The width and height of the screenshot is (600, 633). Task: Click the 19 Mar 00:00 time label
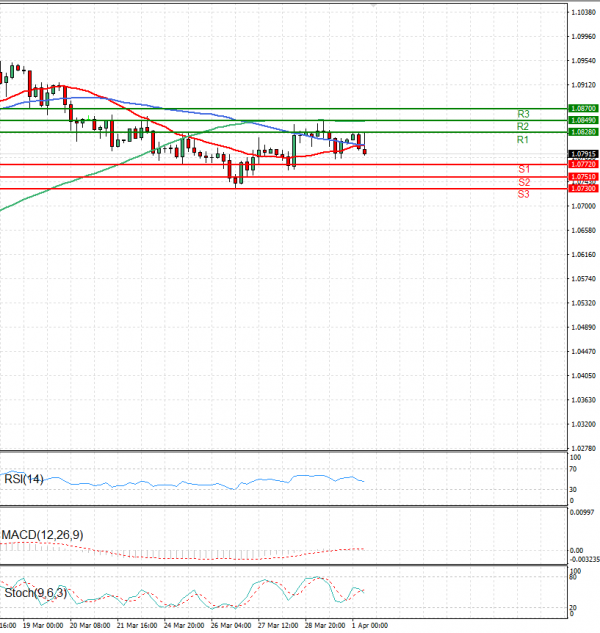click(x=43, y=625)
